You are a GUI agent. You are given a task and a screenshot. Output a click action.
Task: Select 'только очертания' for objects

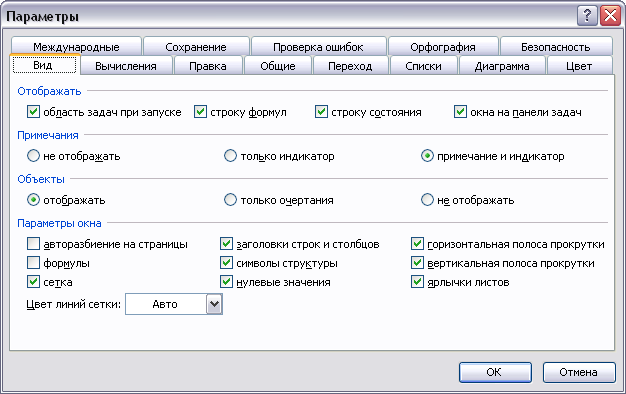point(230,200)
